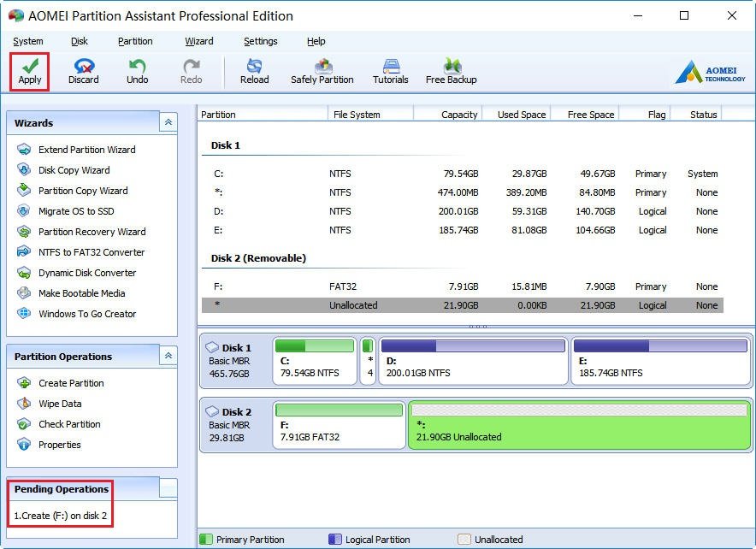Open the Partition menu
Screen dimensions: 756x549
click(135, 41)
